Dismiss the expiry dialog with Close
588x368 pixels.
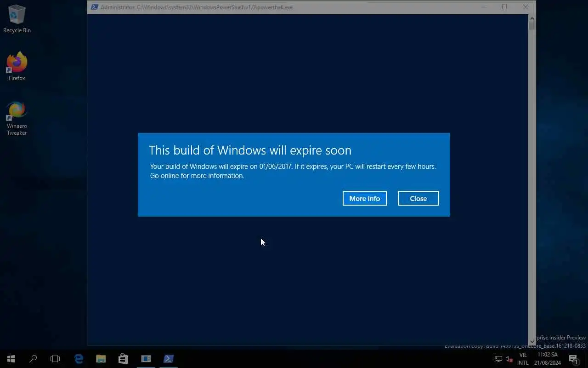(418, 198)
